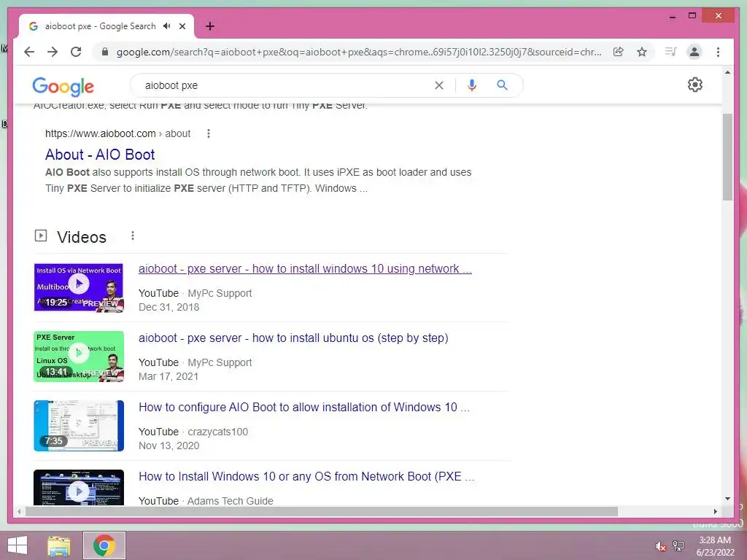
Task: Click the scroll up arrow of the page
Action: [727, 72]
